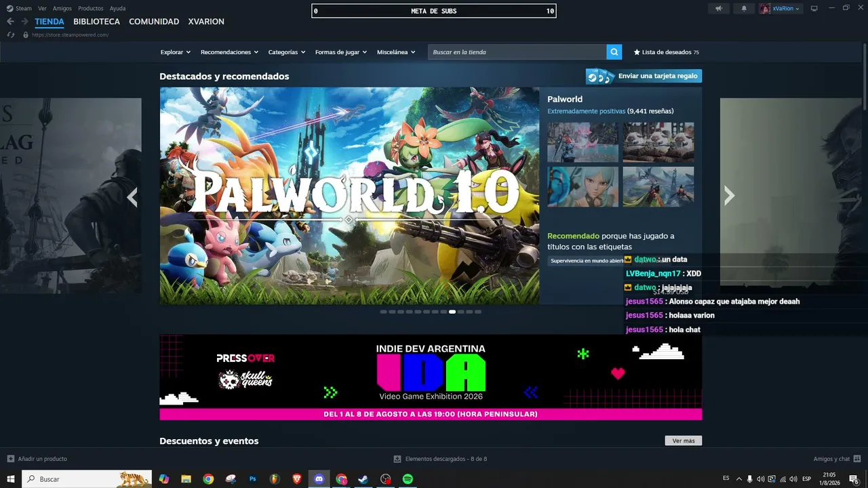868x488 pixels.
Task: Open the Palworld title link
Action: click(x=565, y=99)
